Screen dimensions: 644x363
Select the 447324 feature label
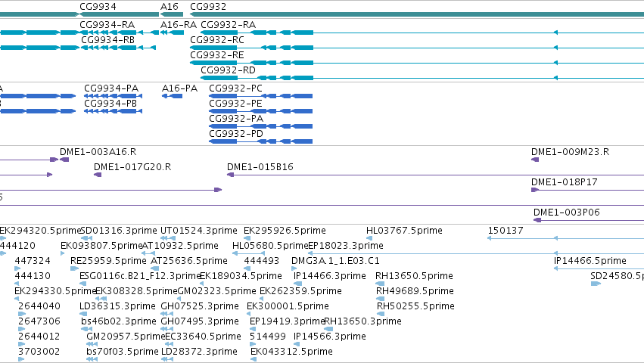point(33,261)
